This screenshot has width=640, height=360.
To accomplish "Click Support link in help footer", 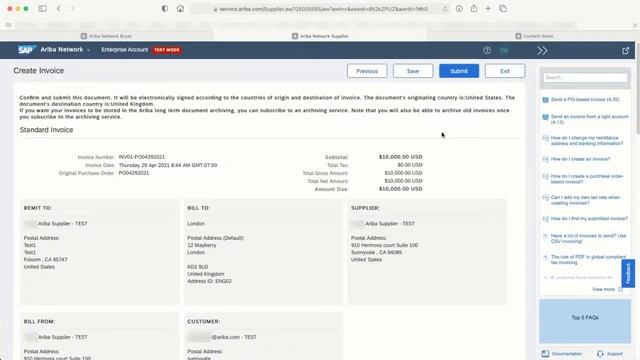I will click(615, 353).
